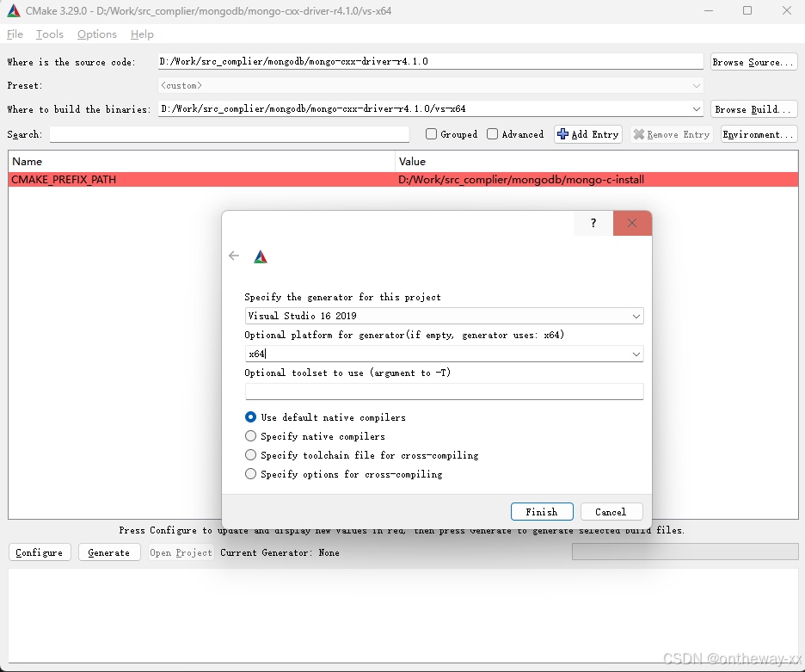Image resolution: width=805 pixels, height=672 pixels.
Task: Click the X icon on Remove Entry
Action: (639, 134)
